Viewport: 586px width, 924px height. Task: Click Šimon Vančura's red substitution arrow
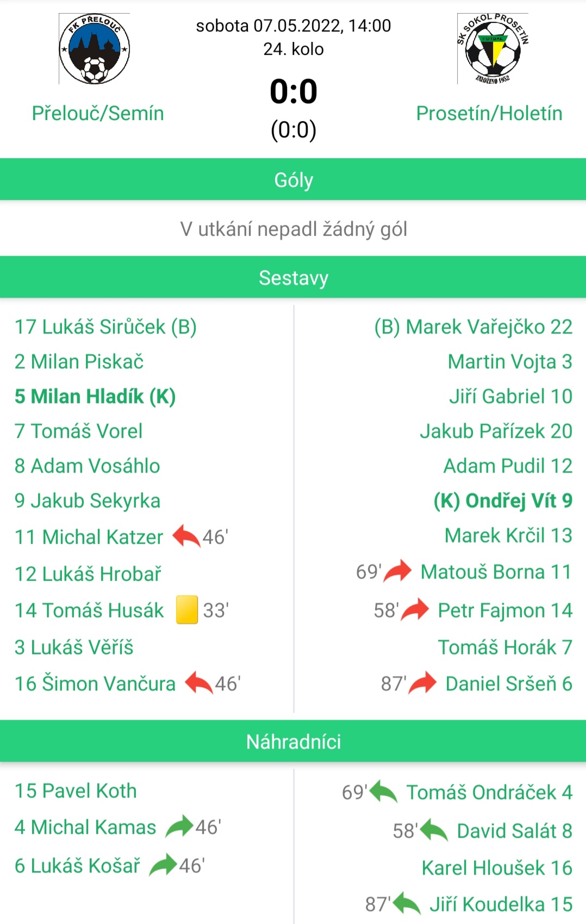199,683
